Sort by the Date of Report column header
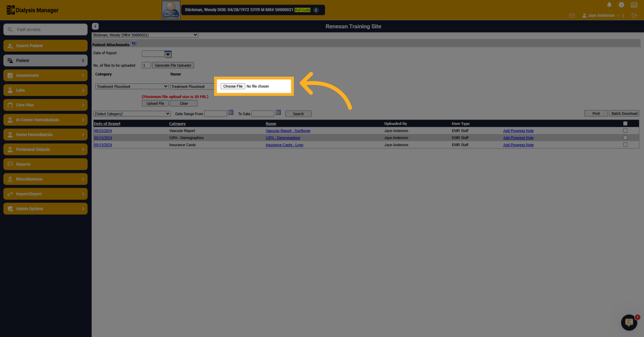644x337 pixels. tap(107, 124)
